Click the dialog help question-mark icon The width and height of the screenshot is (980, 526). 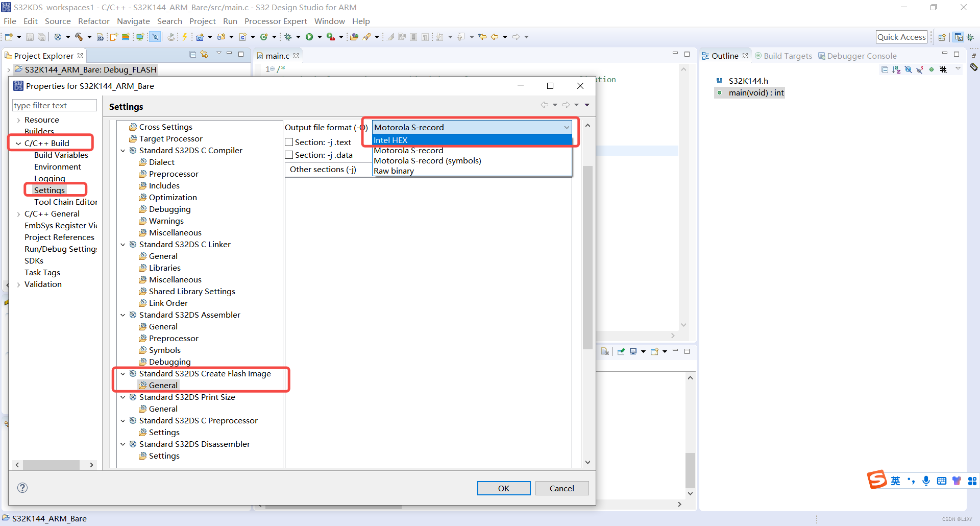(22, 487)
